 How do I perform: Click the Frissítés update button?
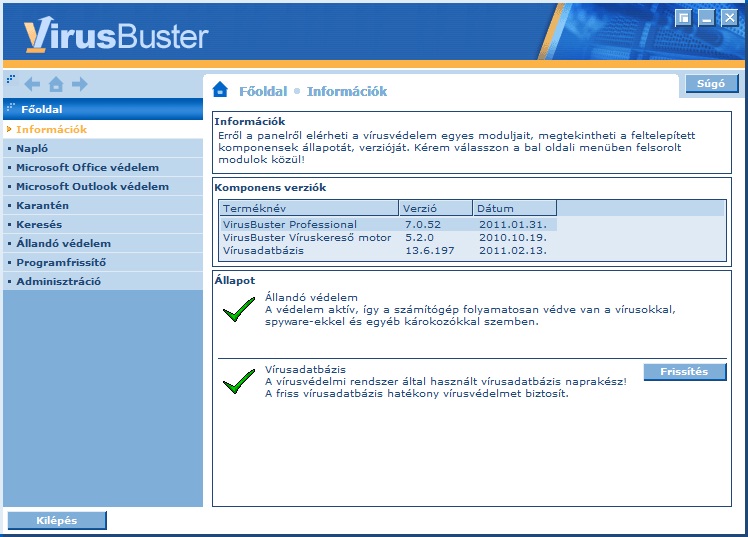685,372
